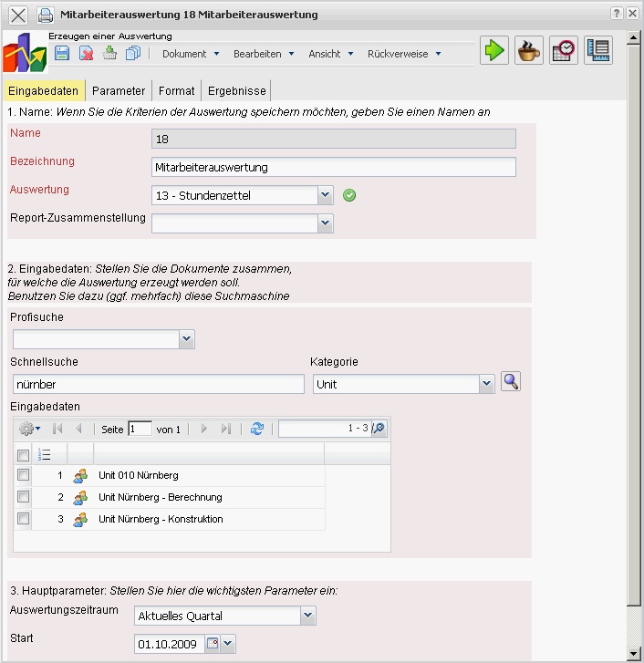Click the green arrow run button

[x=494, y=50]
